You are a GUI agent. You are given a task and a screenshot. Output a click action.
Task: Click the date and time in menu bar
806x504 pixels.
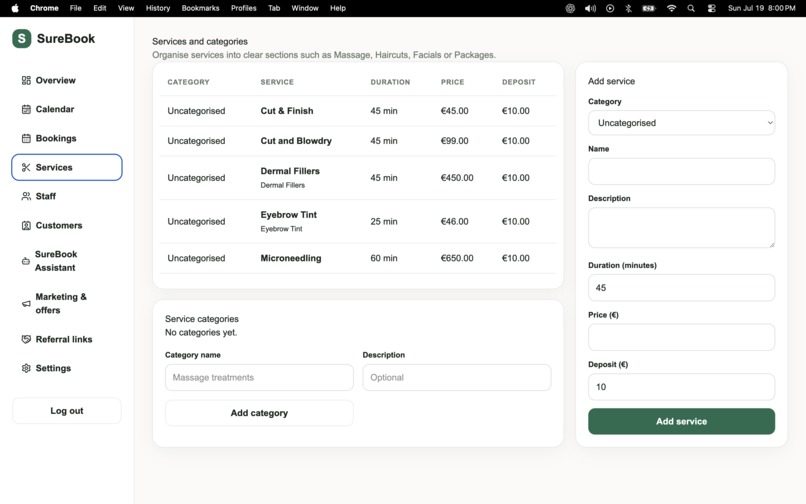761,8
